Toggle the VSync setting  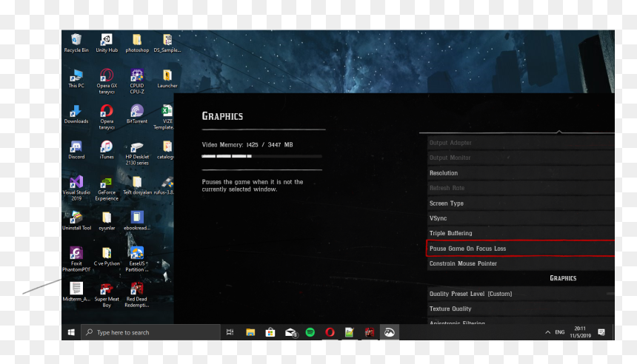521,218
